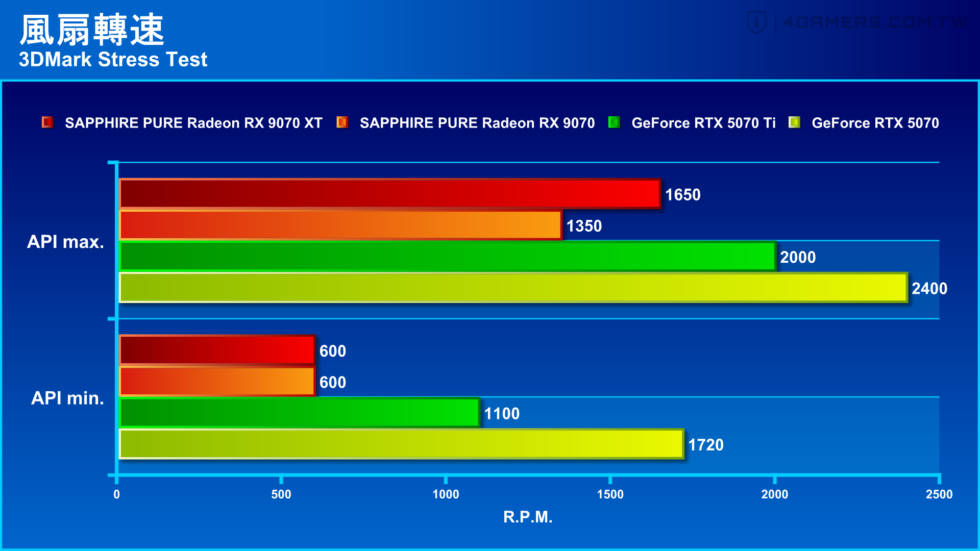980x551 pixels.
Task: Click the red API max. bar valued 1650
Action: pyautogui.click(x=390, y=194)
